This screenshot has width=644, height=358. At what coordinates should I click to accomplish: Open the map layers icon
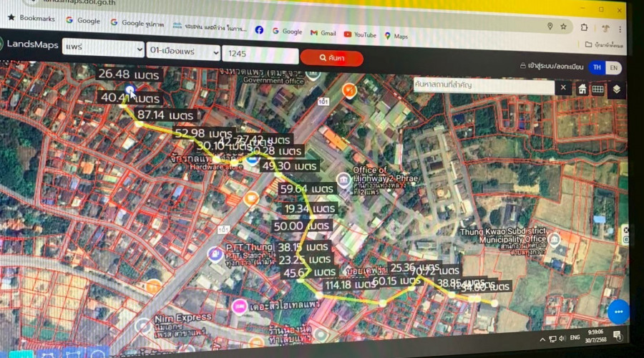tap(616, 89)
